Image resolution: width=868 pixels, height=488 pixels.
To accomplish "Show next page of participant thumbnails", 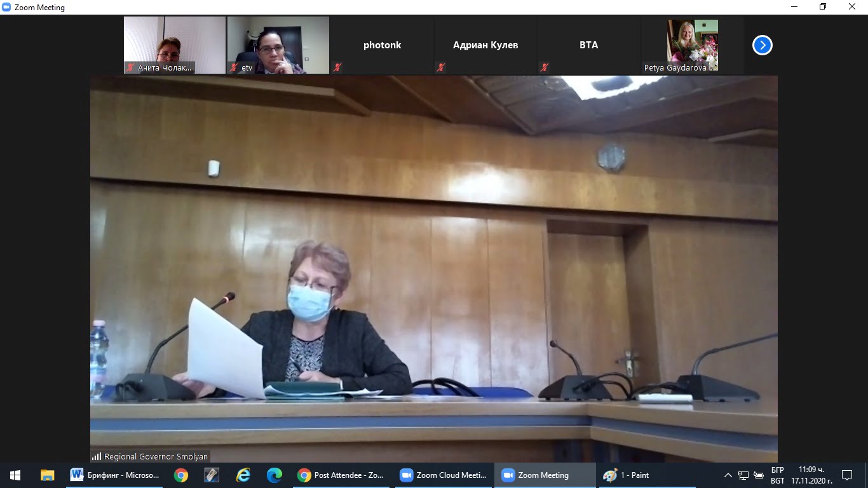I will (762, 45).
